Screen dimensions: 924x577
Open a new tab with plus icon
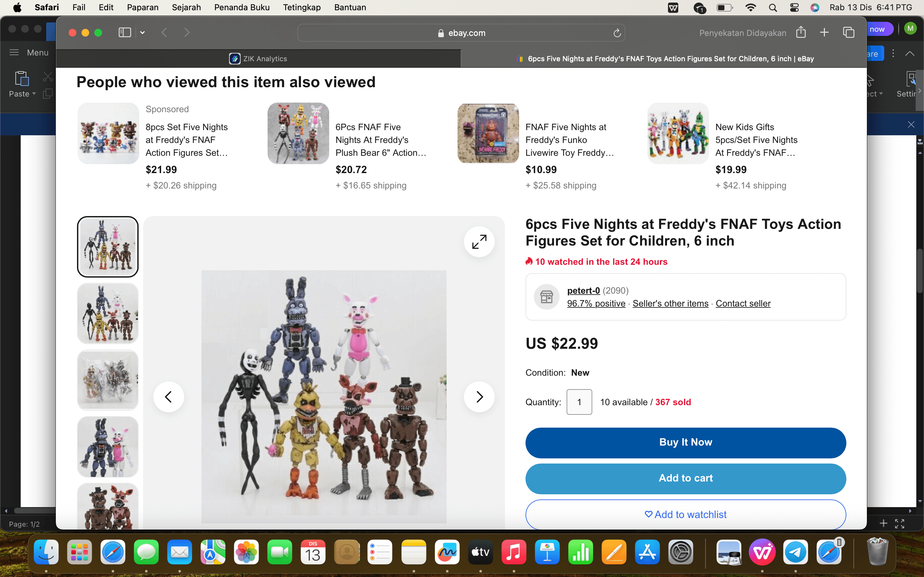pyautogui.click(x=824, y=33)
